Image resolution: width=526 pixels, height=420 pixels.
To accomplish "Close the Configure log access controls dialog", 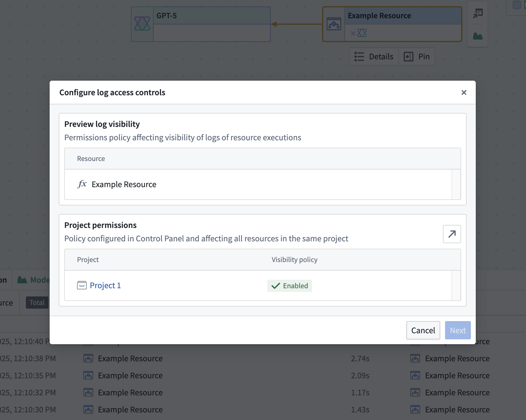I will coord(464,92).
